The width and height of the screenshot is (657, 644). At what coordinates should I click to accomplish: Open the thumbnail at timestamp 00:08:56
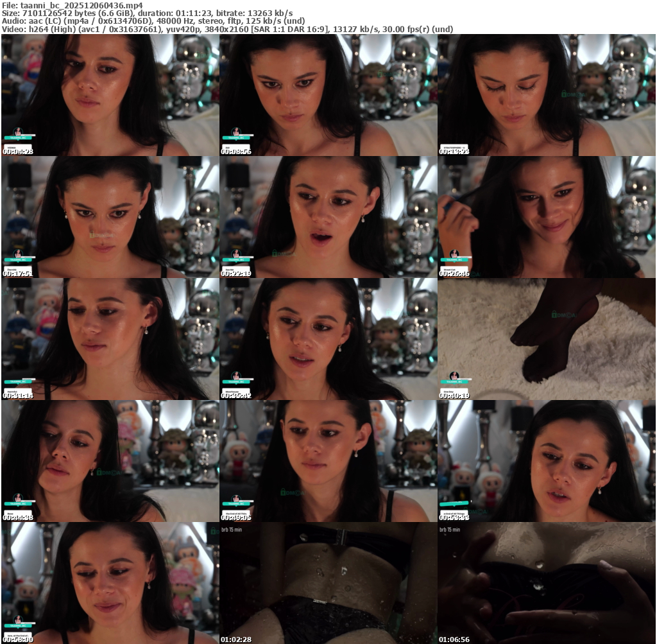click(x=328, y=95)
